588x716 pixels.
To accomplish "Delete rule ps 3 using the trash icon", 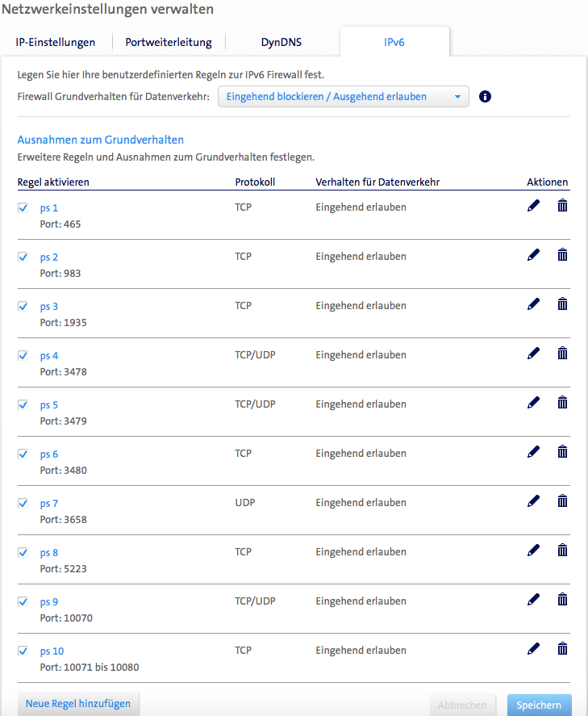I will click(562, 304).
